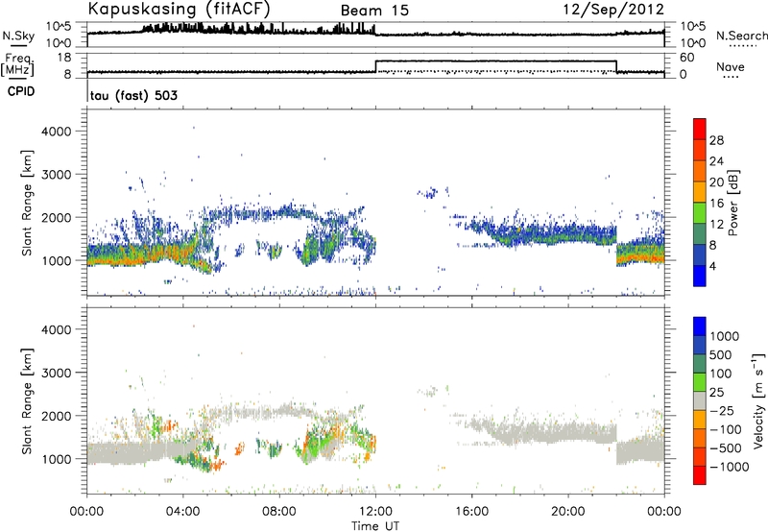The image size is (768, 532).
Task: Pick the dark blue top of velocity colorbar
Action: coord(700,326)
